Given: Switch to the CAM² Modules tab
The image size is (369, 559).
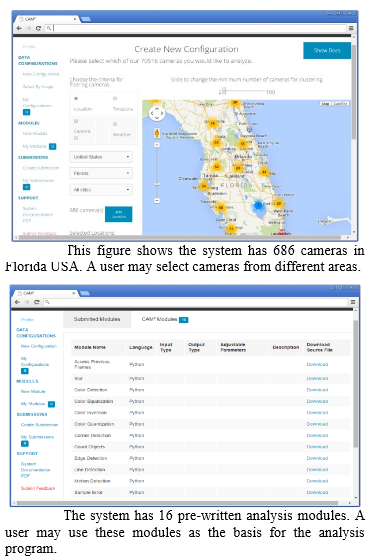Looking at the screenshot, I should click(165, 319).
